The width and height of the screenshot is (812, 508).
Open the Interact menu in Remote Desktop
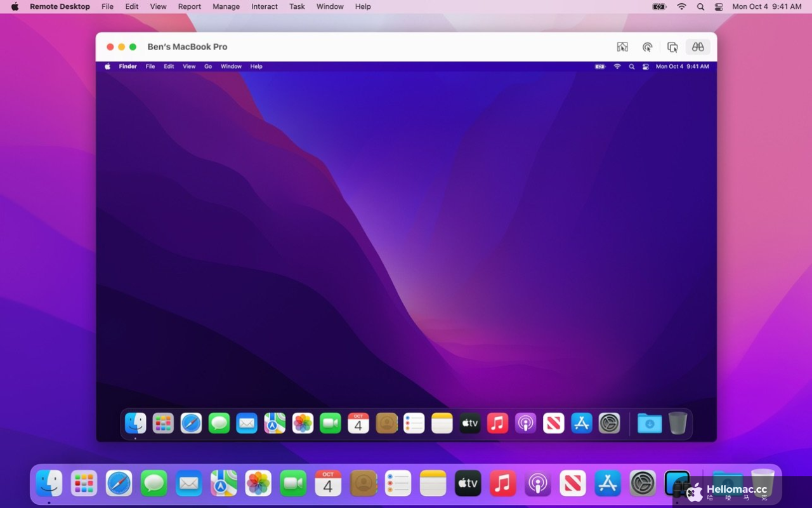pos(265,6)
